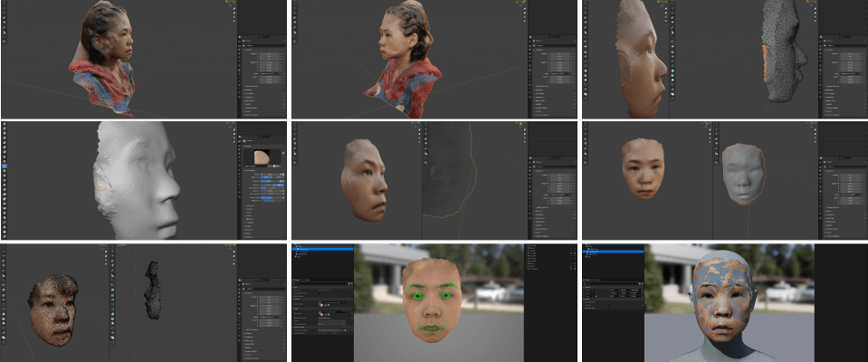Uncheck blue checked box in sculpt brush settings list
The image size is (868, 362).
point(247,219)
